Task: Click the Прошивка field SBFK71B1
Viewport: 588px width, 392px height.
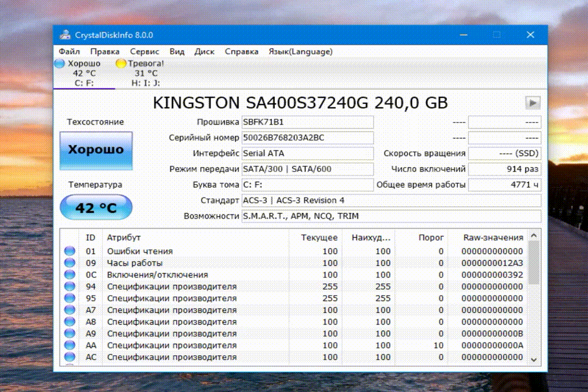Action: tap(308, 122)
